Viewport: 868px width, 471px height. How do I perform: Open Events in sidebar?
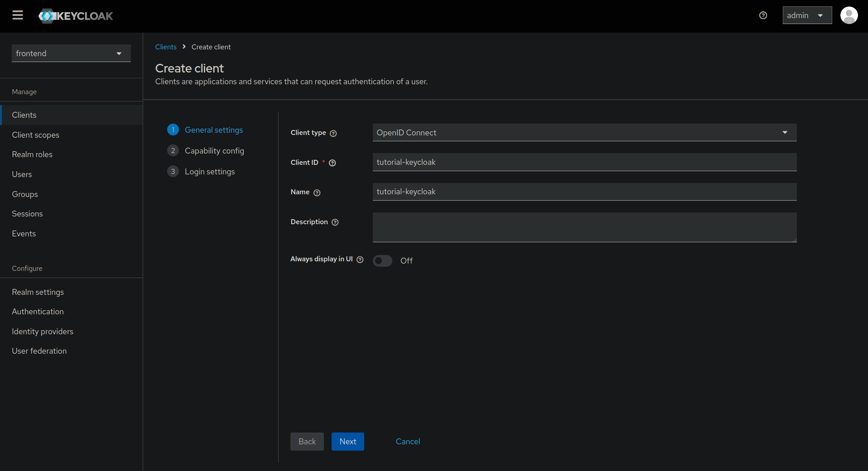coord(72,234)
